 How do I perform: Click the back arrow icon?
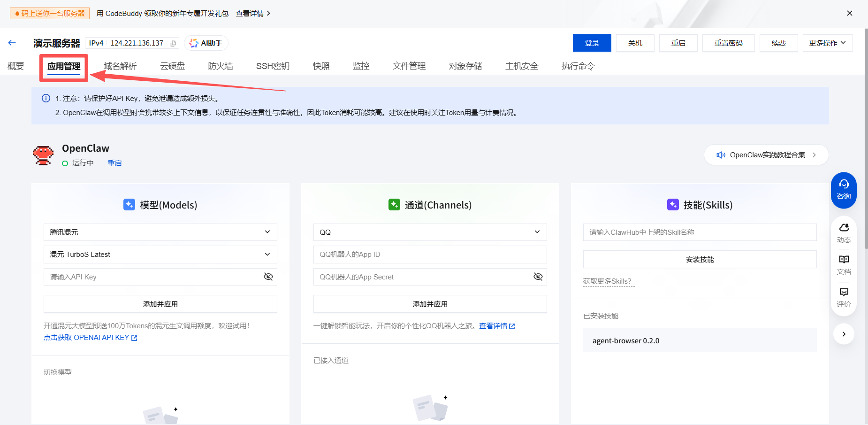point(12,43)
